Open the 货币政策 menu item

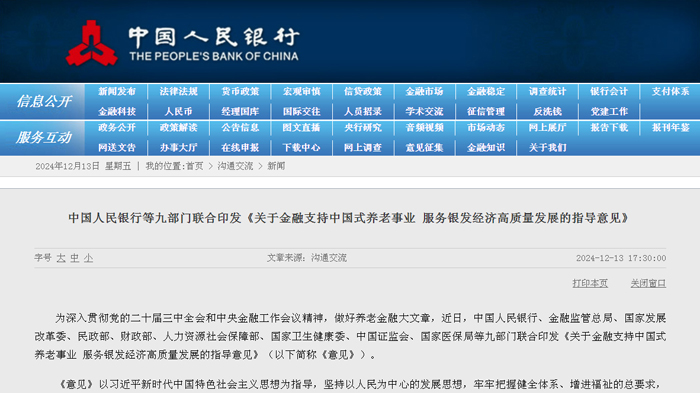tap(240, 92)
